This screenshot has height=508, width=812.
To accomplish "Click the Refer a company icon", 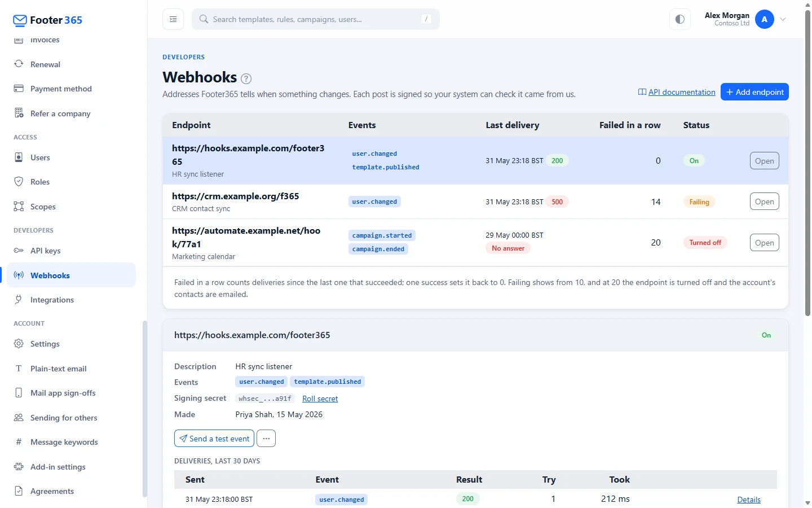I will 19,113.
